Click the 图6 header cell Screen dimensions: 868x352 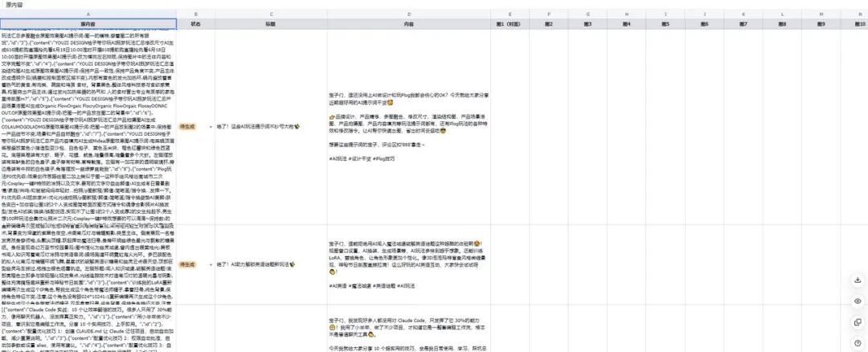point(705,24)
